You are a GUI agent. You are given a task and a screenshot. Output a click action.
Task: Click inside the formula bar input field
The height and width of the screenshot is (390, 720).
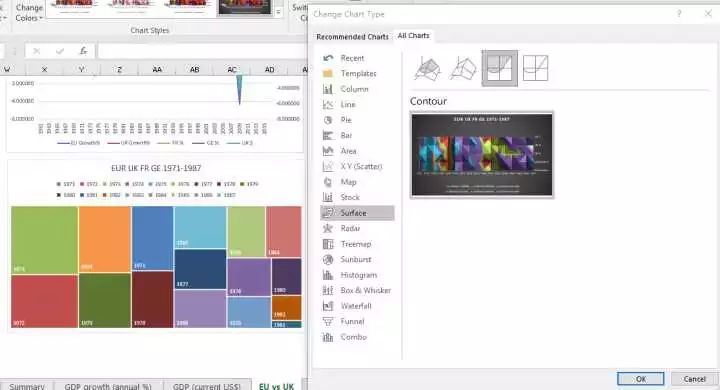(202, 51)
